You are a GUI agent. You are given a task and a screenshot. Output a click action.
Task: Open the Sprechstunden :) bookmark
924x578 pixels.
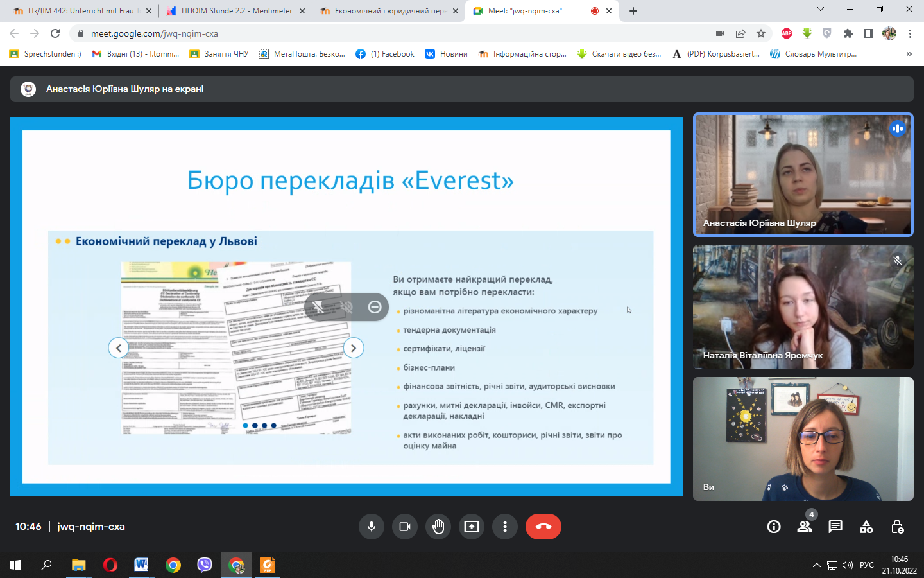click(x=46, y=54)
